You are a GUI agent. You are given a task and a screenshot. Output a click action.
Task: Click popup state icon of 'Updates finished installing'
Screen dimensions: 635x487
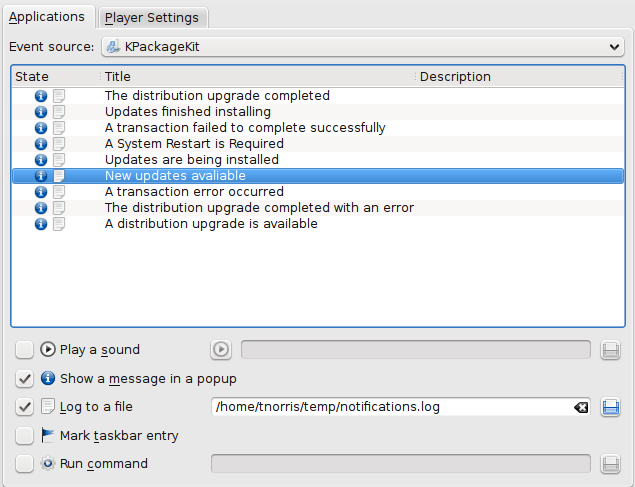click(x=41, y=112)
